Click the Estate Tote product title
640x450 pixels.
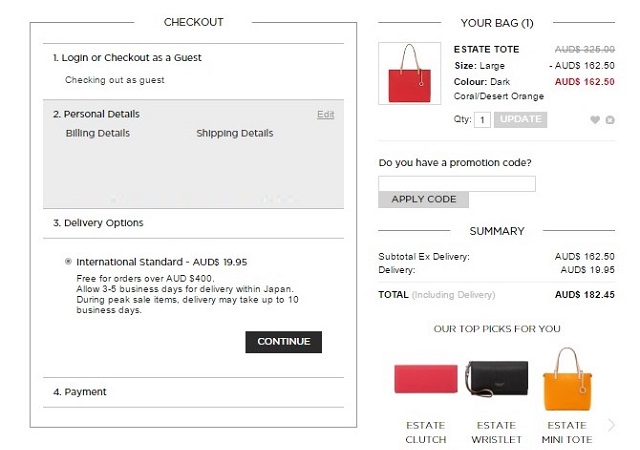click(x=487, y=49)
